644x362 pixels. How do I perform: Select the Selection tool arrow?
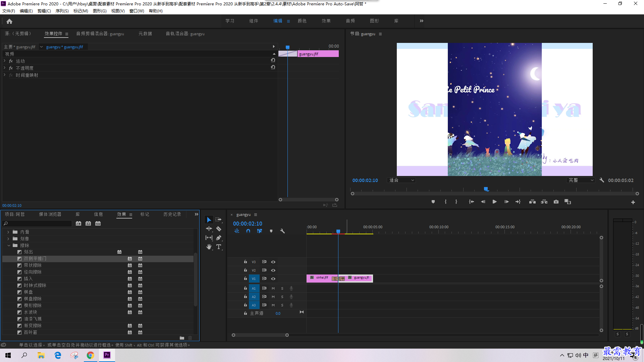(x=209, y=220)
